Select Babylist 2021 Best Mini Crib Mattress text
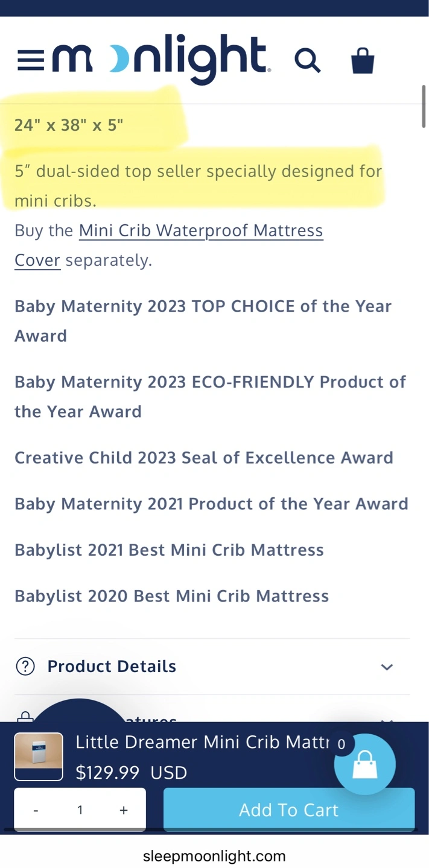The image size is (429, 868). click(x=169, y=550)
